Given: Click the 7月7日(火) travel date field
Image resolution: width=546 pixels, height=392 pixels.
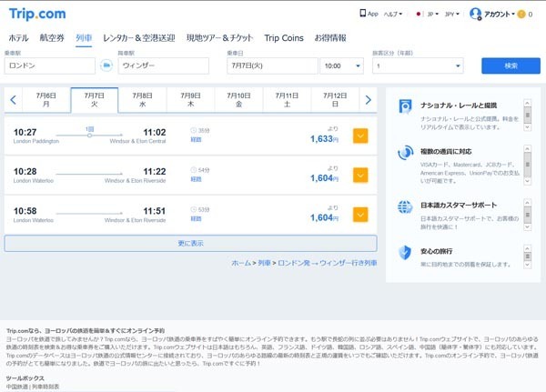Looking at the screenshot, I should point(272,65).
